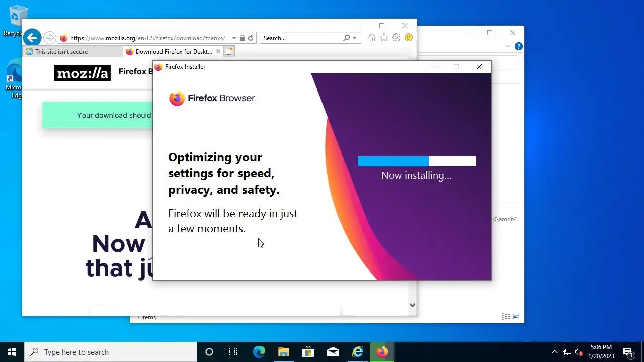This screenshot has height=362, width=644.
Task: Click the Firefox Installer title bar icon
Action: pos(158,67)
